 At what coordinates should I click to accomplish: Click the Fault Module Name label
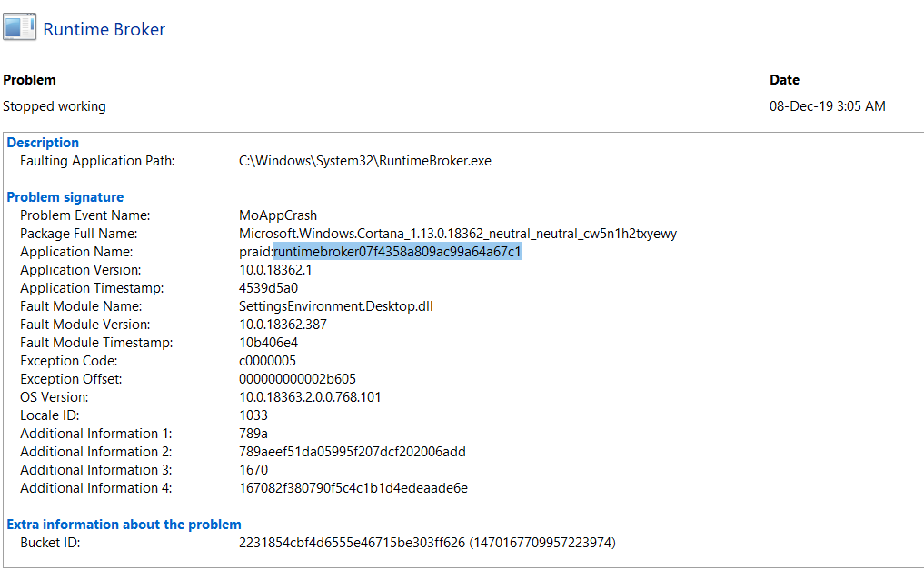click(81, 306)
